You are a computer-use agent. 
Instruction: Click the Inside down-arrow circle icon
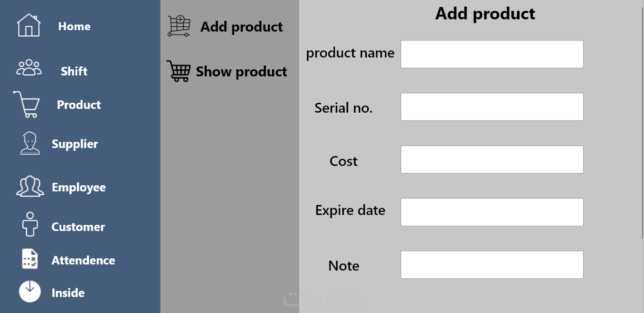click(x=30, y=291)
